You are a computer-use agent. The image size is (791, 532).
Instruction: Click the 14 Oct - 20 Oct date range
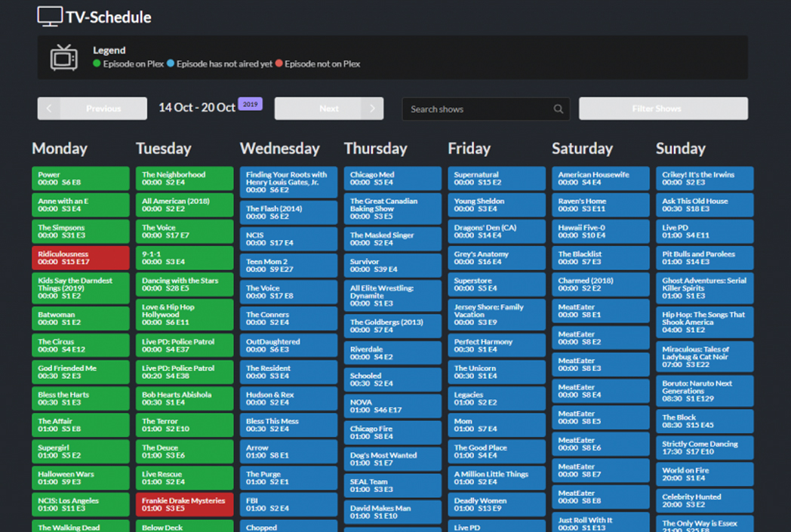pyautogui.click(x=197, y=107)
